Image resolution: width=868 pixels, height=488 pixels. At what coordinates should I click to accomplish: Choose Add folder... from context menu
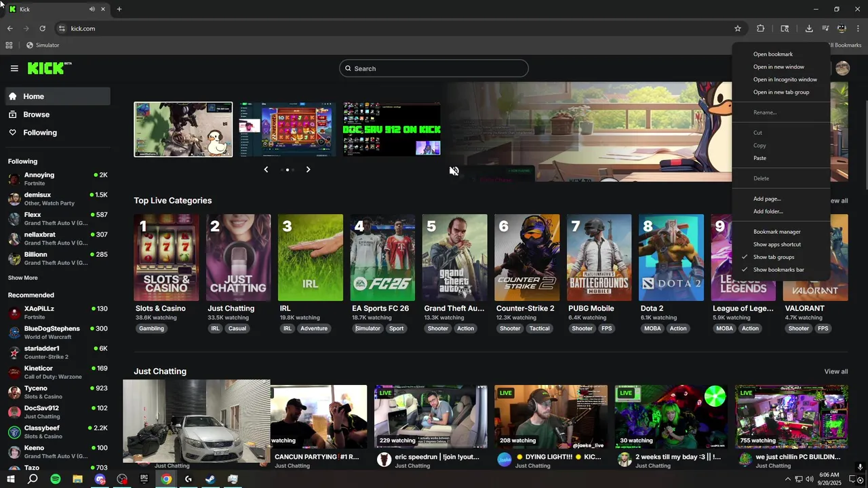pyautogui.click(x=781, y=211)
